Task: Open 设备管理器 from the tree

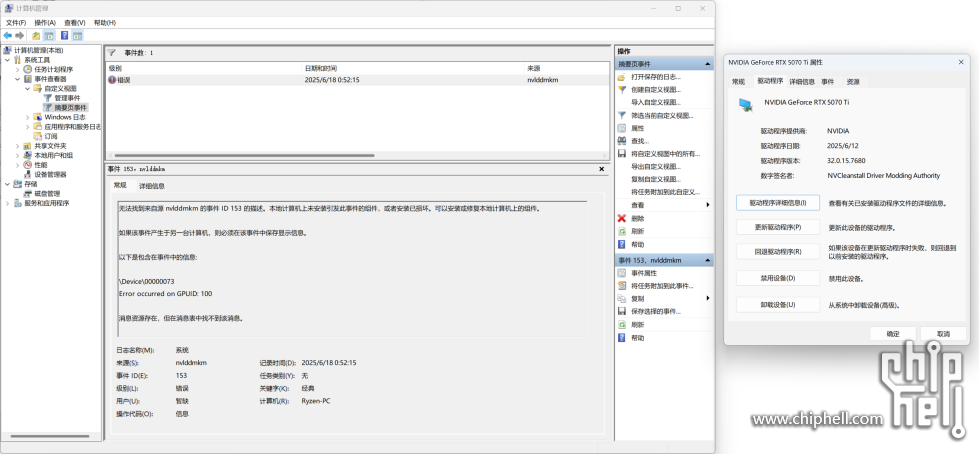Action: tap(50, 174)
